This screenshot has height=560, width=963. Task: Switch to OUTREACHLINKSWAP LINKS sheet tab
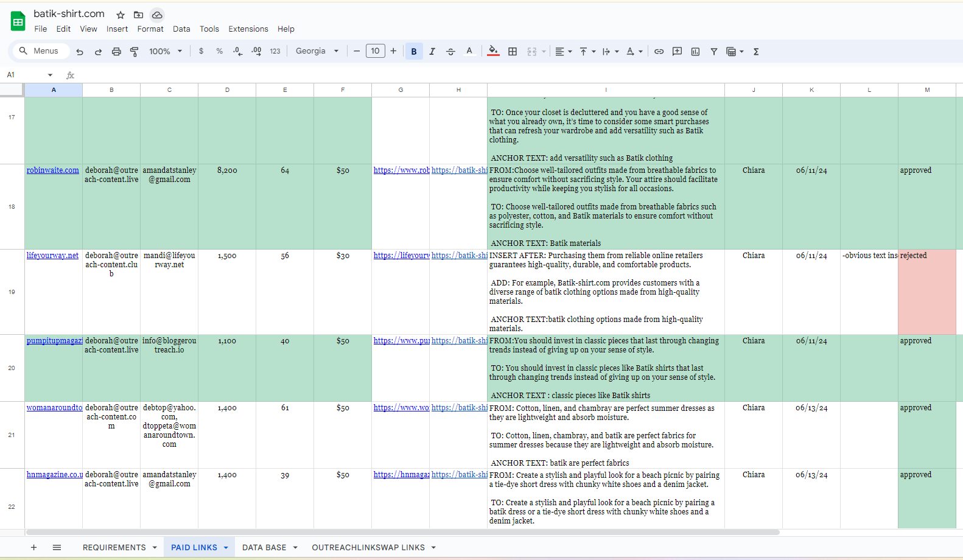click(x=368, y=547)
